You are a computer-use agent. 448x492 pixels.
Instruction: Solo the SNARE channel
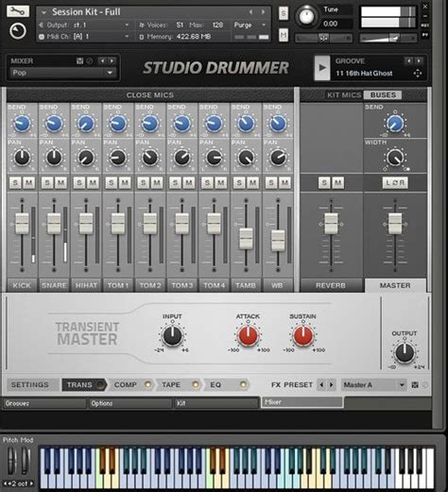tap(47, 182)
